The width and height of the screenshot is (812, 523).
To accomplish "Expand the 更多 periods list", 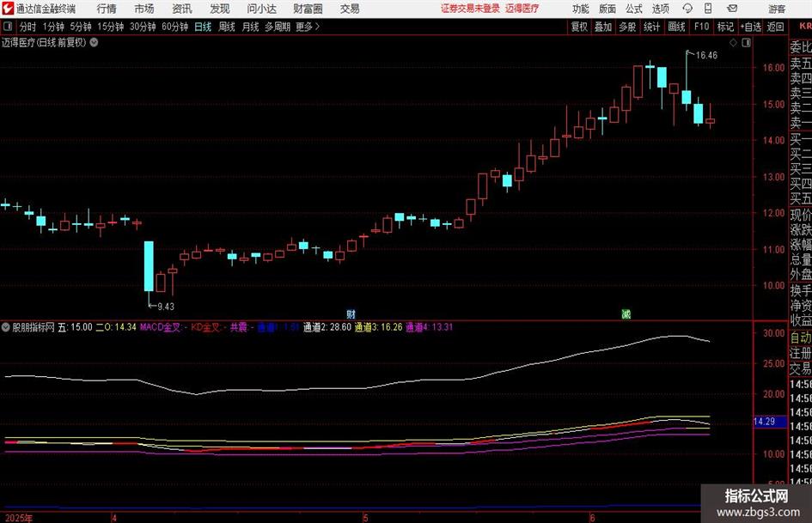I will pyautogui.click(x=308, y=27).
